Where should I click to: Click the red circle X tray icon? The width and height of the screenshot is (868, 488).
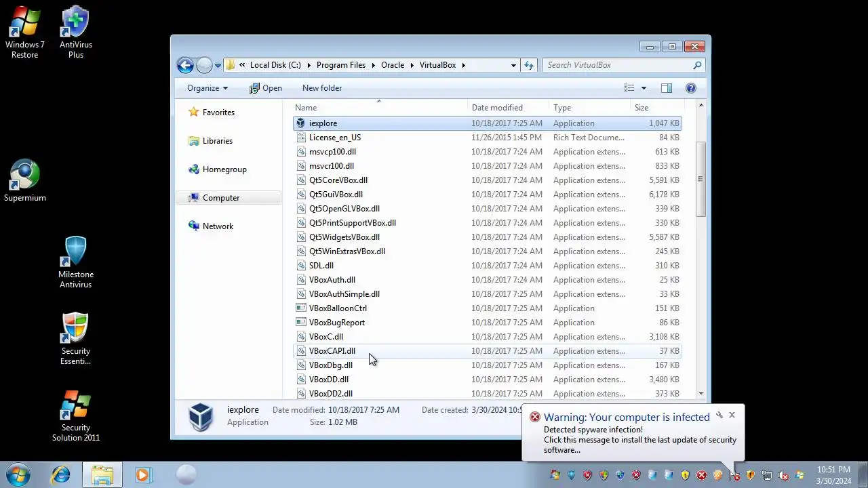click(x=702, y=475)
